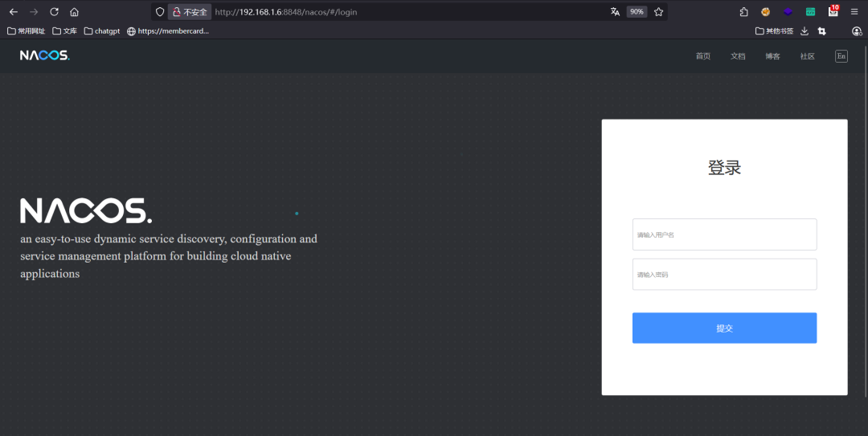The height and width of the screenshot is (436, 868).
Task: Bookmark this page with the star icon
Action: click(x=659, y=11)
